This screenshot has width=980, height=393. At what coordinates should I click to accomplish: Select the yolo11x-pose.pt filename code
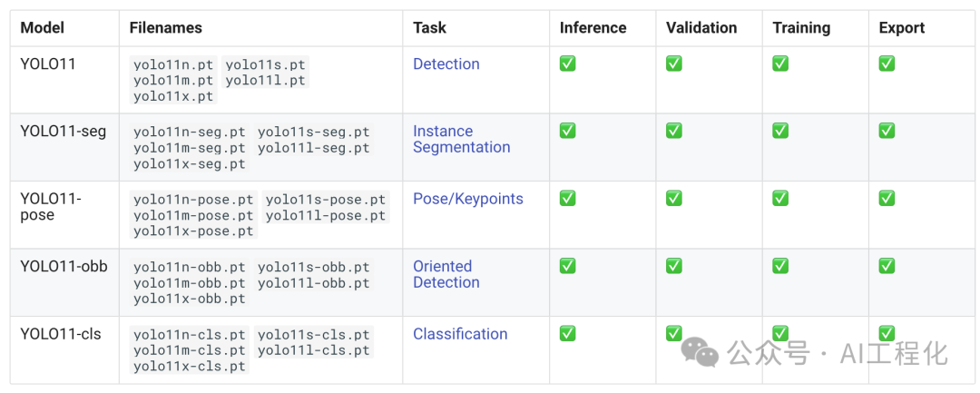click(x=193, y=231)
